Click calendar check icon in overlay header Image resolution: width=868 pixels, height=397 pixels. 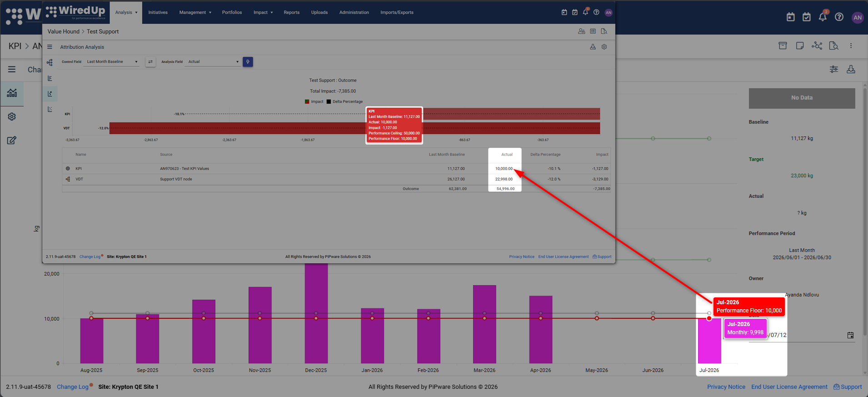(x=575, y=12)
